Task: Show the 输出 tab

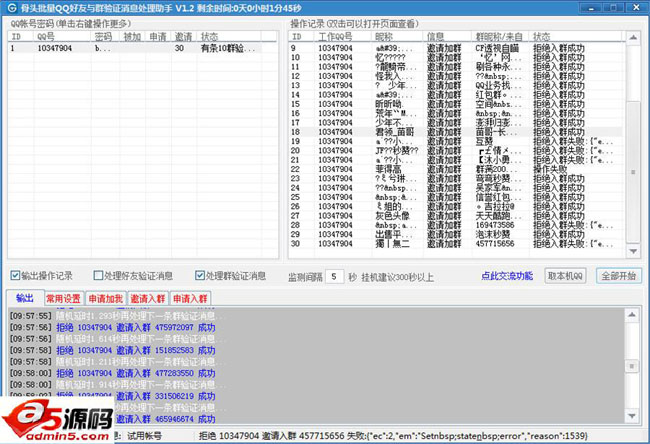Action: pos(24,298)
